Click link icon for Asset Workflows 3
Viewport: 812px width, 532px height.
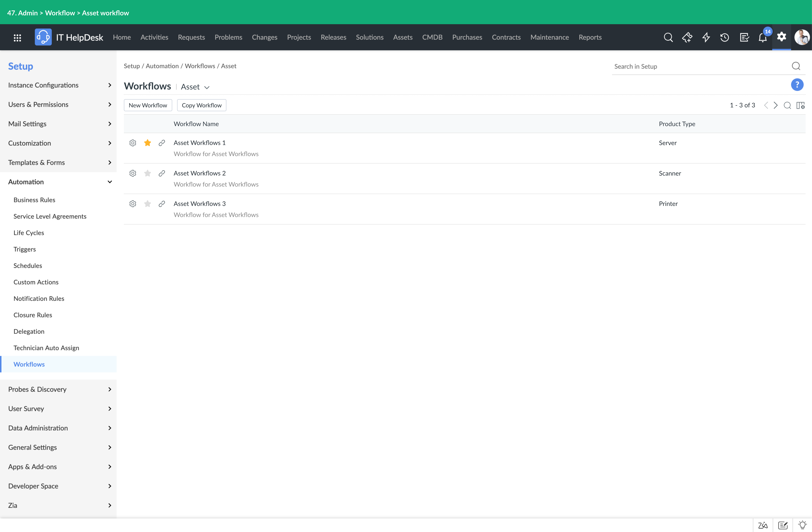coord(162,204)
